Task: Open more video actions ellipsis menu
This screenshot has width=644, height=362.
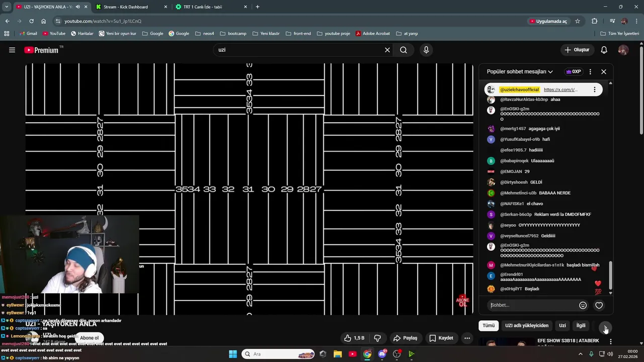Action: coord(467,338)
